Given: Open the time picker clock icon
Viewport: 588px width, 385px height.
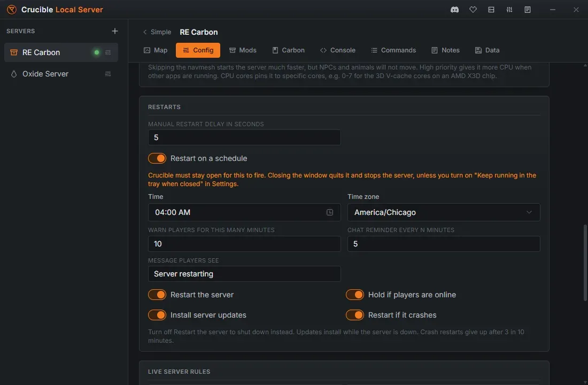Looking at the screenshot, I should [x=330, y=212].
